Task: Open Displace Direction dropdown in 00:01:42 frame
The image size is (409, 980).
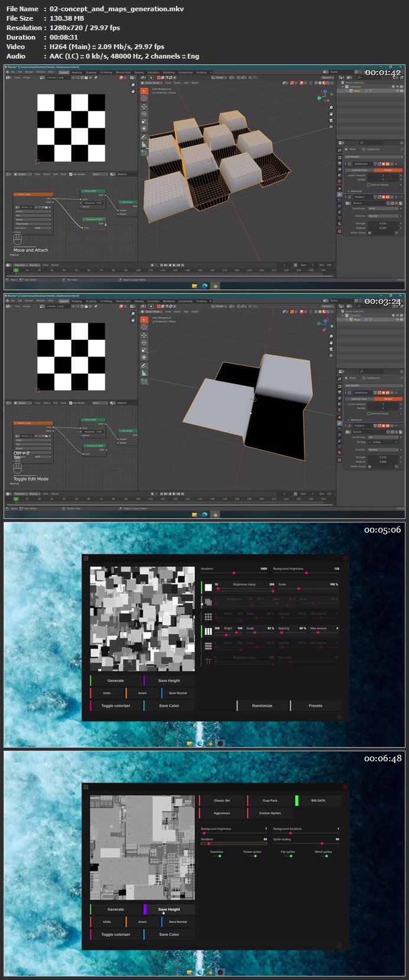Action: 384,216
